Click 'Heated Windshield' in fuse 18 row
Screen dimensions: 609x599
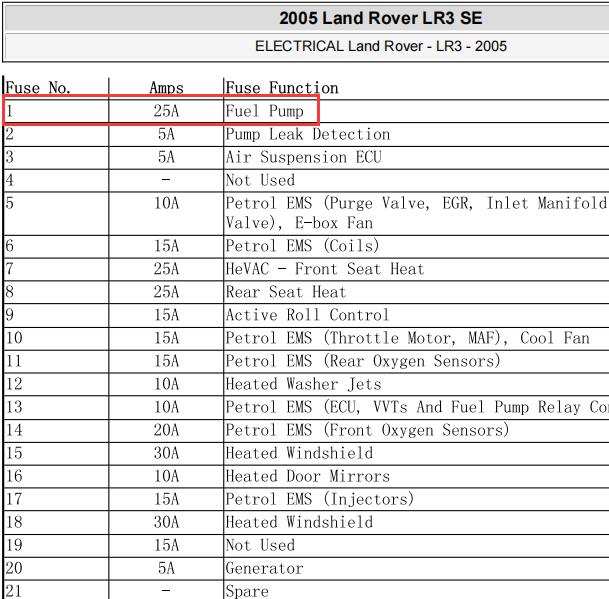pyautogui.click(x=299, y=522)
